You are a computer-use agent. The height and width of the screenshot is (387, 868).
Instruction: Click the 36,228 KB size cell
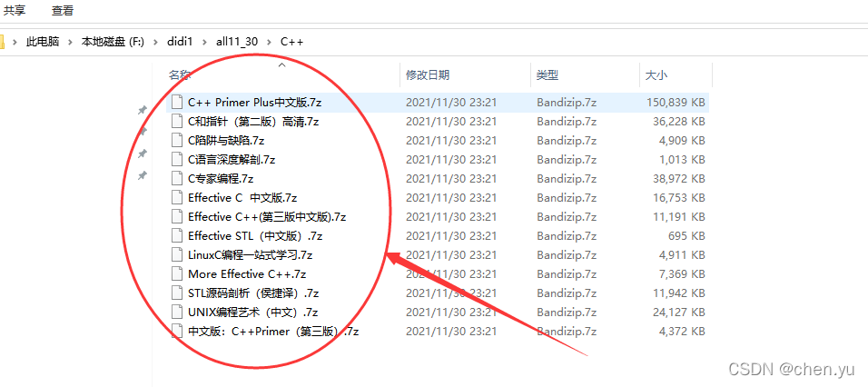pos(678,121)
